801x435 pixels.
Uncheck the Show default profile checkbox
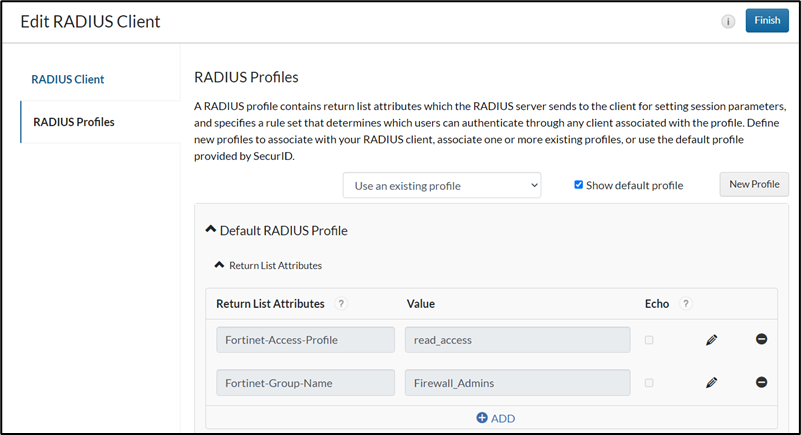[x=579, y=185]
